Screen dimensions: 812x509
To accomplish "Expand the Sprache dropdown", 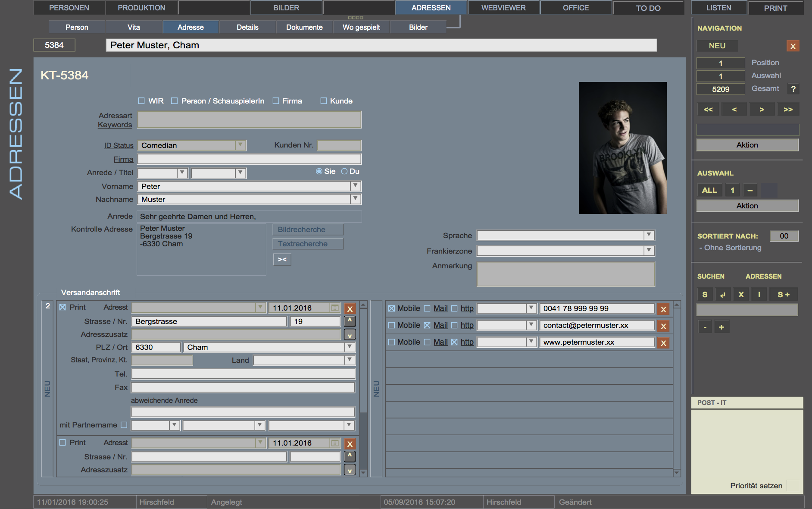I will pos(649,235).
